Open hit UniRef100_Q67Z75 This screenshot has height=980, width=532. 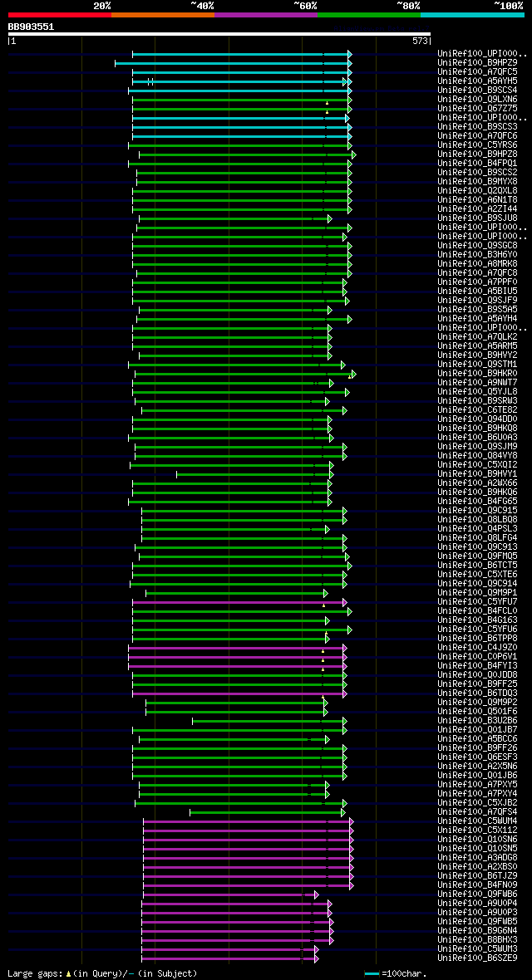pos(477,108)
